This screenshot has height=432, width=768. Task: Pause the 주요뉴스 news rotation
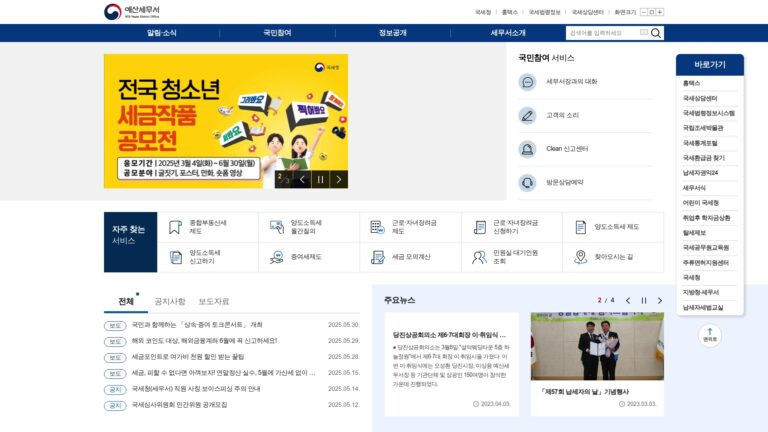(644, 301)
